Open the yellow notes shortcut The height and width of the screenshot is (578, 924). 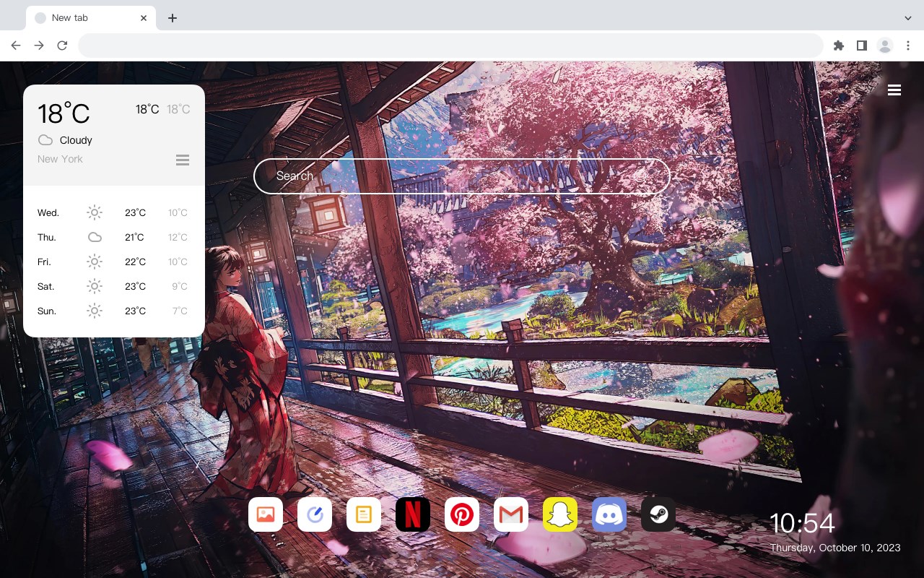(x=364, y=514)
